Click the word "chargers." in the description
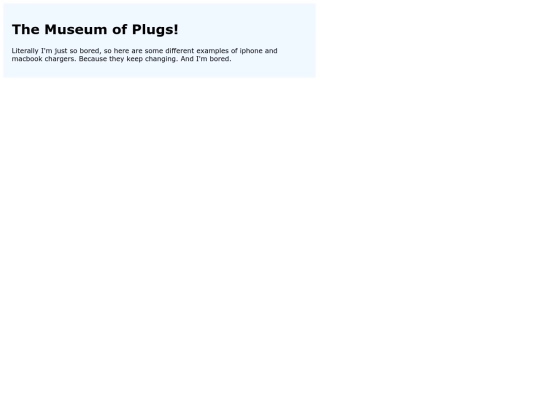This screenshot has width=540, height=405. coord(60,59)
